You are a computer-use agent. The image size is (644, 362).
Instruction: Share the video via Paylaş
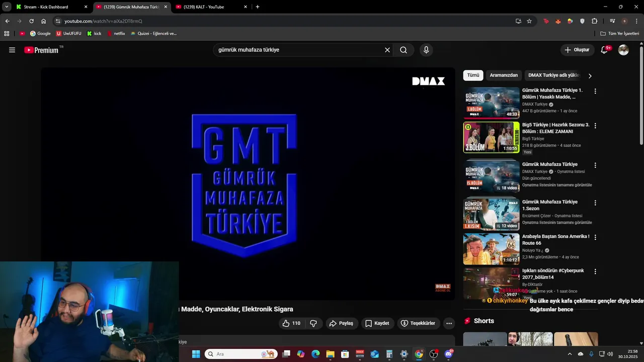(342, 323)
